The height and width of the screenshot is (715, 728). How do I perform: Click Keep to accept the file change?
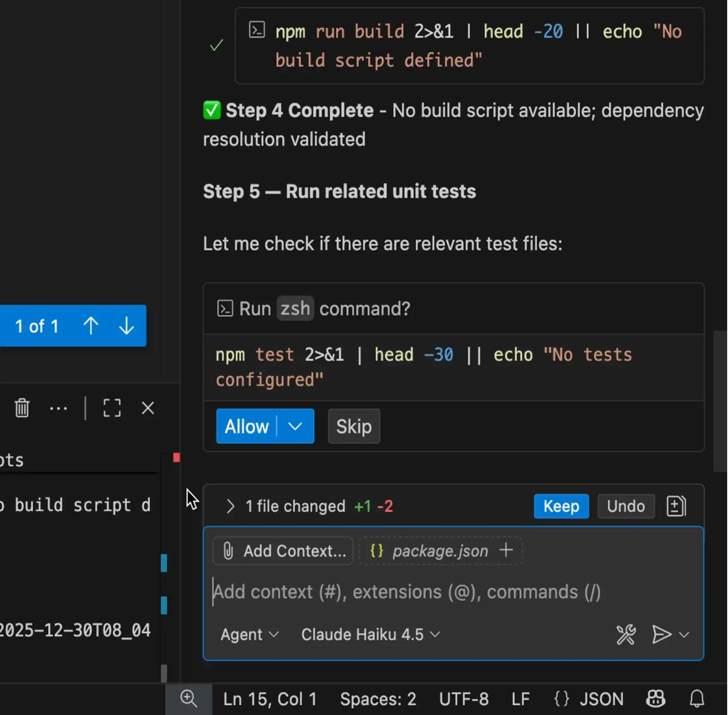point(561,506)
